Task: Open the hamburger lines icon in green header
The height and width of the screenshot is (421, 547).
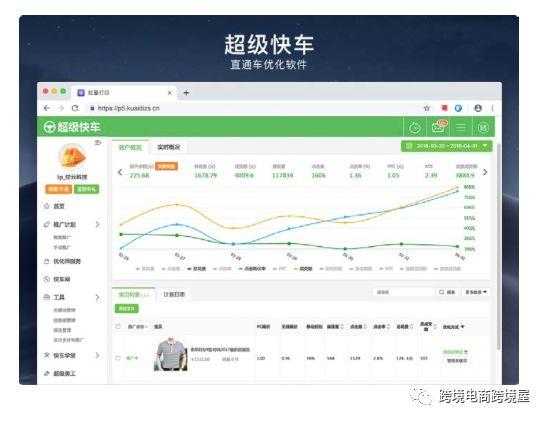Action: point(460,127)
